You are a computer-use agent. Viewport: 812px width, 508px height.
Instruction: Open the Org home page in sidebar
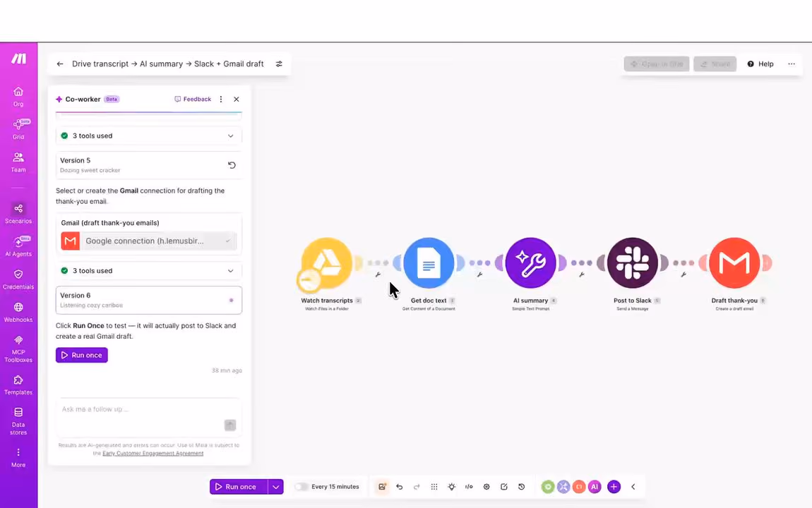[x=18, y=97]
